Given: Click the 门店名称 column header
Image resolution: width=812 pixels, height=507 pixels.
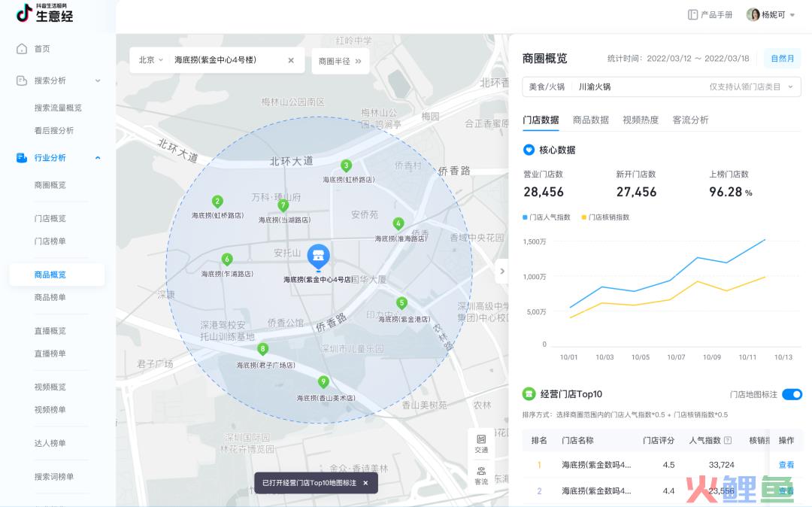Looking at the screenshot, I should pyautogui.click(x=578, y=440).
